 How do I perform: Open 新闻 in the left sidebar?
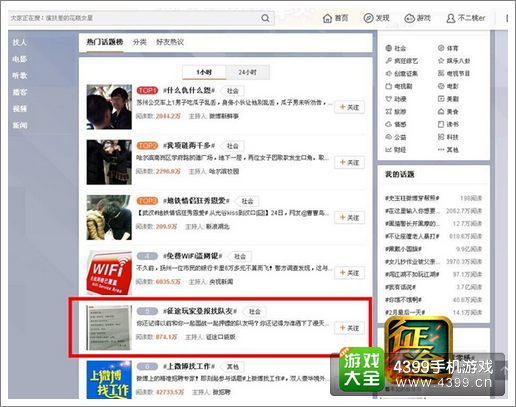pos(19,125)
